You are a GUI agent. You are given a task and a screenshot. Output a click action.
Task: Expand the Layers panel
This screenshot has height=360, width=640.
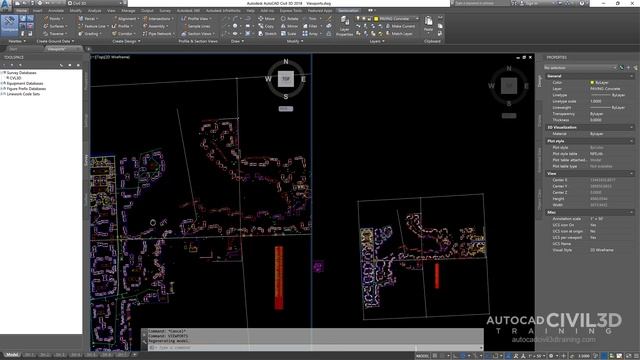(377, 41)
